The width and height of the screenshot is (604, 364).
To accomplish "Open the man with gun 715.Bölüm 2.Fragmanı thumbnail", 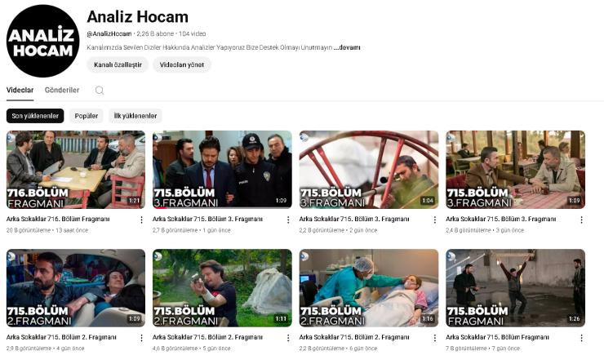I will [x=222, y=288].
